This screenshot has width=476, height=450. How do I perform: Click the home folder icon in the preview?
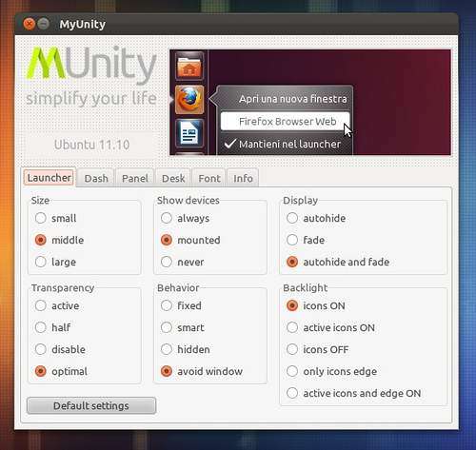[189, 67]
